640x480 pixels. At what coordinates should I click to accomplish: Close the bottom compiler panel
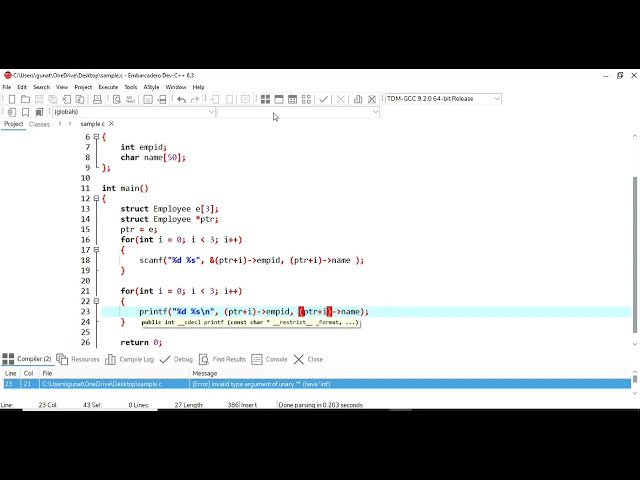[x=308, y=359]
